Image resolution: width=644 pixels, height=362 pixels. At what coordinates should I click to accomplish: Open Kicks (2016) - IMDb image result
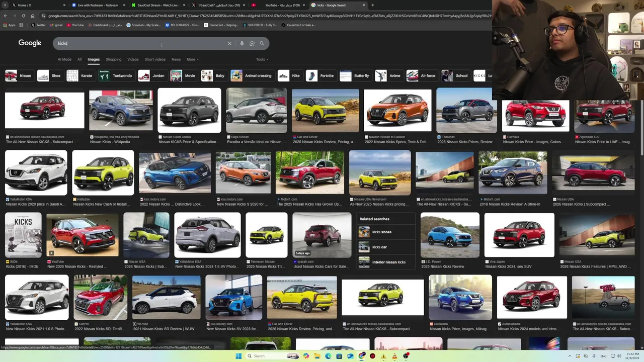[x=23, y=235]
